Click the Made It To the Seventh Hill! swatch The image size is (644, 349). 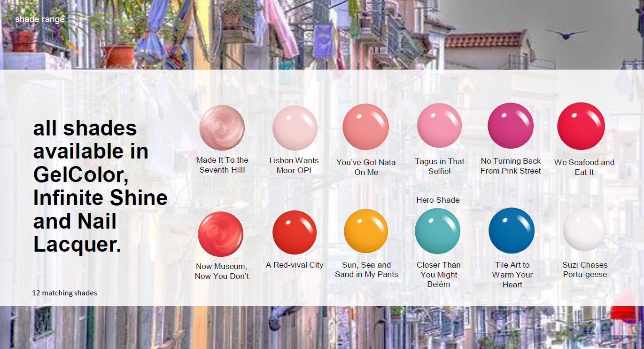tap(222, 128)
